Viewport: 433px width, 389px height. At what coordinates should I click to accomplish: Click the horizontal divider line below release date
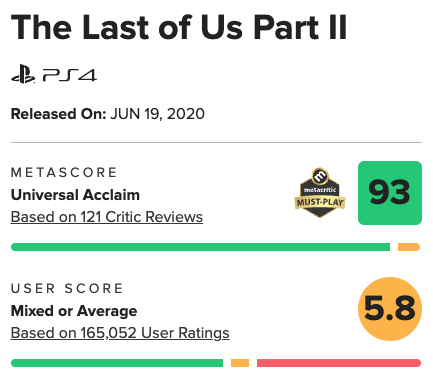coord(216,142)
